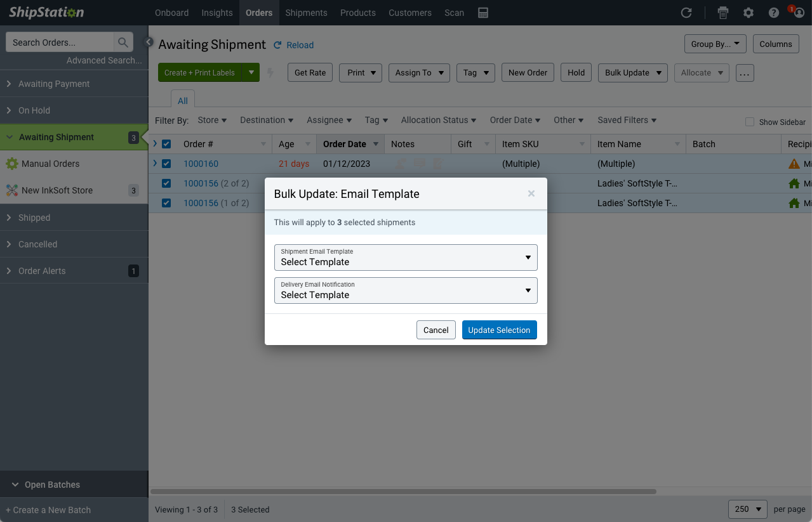Uncheck the select-all checkbox in the header row

(x=166, y=144)
